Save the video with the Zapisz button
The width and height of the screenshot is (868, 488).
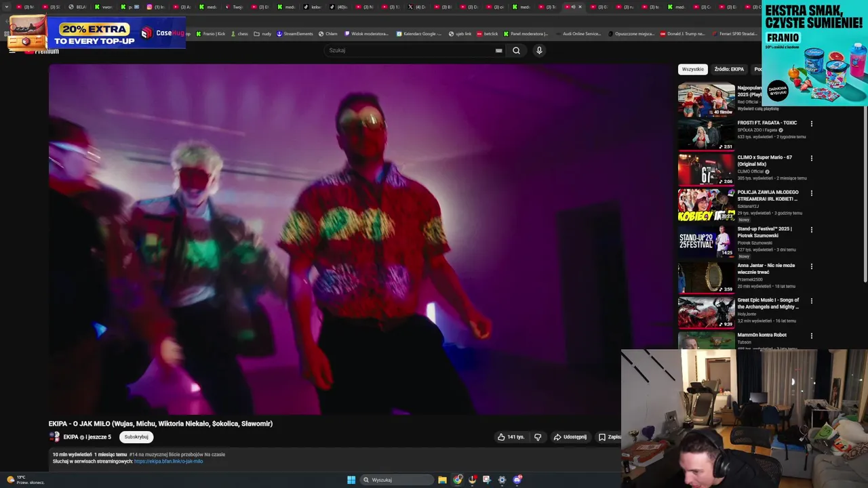(x=609, y=437)
